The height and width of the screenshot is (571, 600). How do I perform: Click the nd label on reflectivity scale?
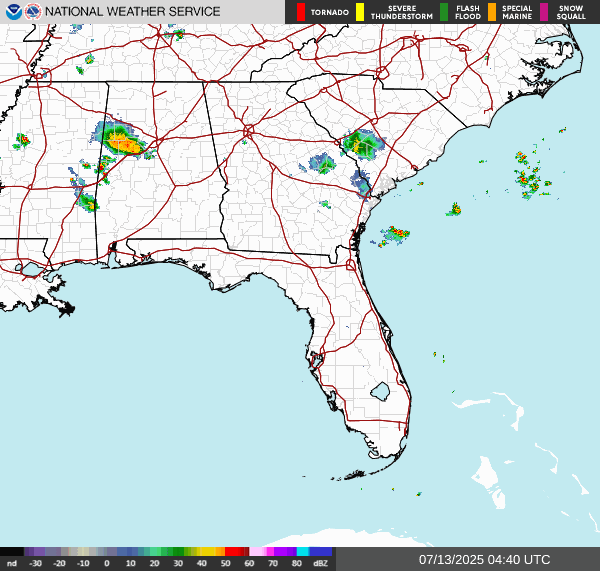tap(12, 563)
